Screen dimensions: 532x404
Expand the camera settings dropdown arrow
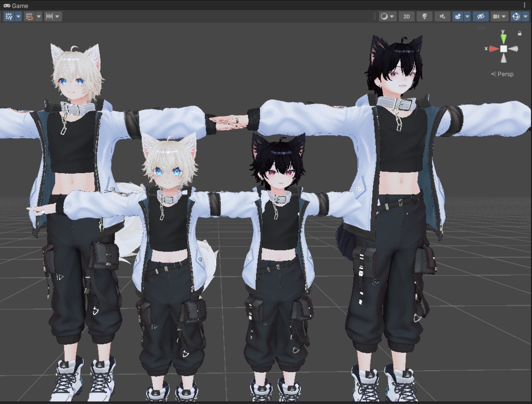tap(504, 16)
